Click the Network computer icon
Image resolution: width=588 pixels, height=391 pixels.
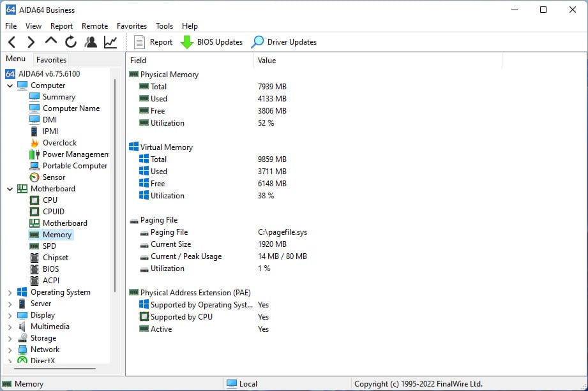(x=22, y=350)
